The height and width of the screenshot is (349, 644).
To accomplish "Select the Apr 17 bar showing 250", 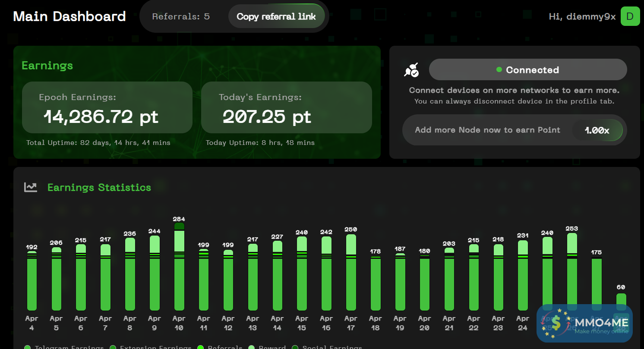I will [351, 272].
